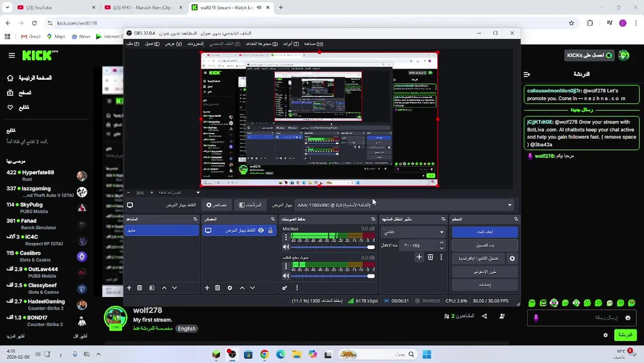644x363 pixels.
Task: Pop out the Scenes dock
Action: [195, 219]
